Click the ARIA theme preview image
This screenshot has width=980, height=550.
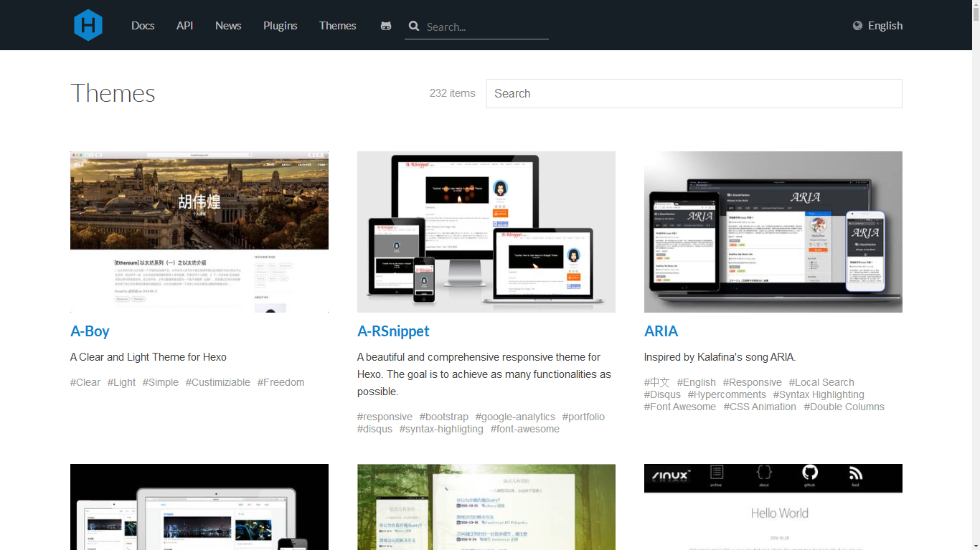(773, 232)
